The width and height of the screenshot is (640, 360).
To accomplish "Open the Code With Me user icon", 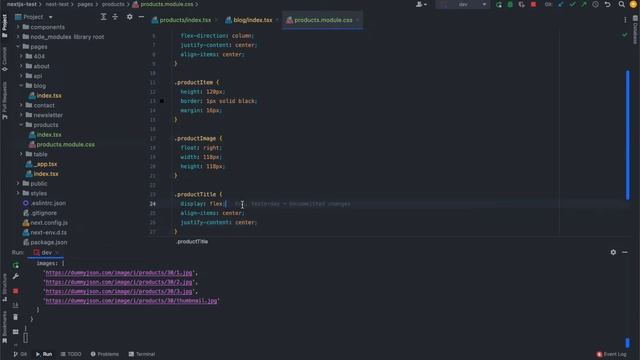I will click(421, 4).
